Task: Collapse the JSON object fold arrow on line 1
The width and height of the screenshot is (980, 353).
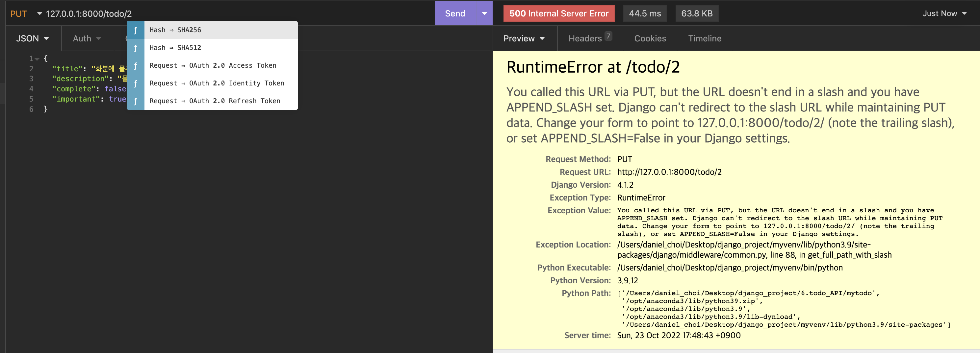Action: [37, 59]
